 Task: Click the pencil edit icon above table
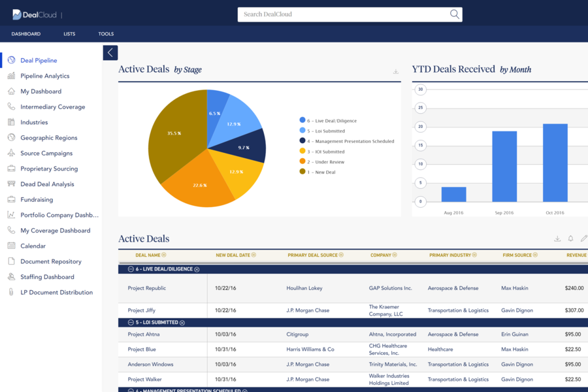(583, 238)
